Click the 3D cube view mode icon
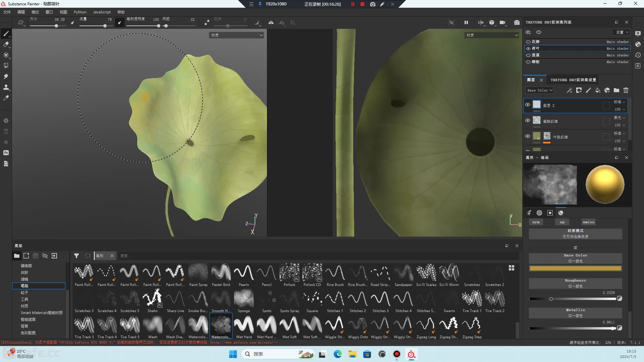Image resolution: width=644 pixels, height=362 pixels. [x=492, y=23]
